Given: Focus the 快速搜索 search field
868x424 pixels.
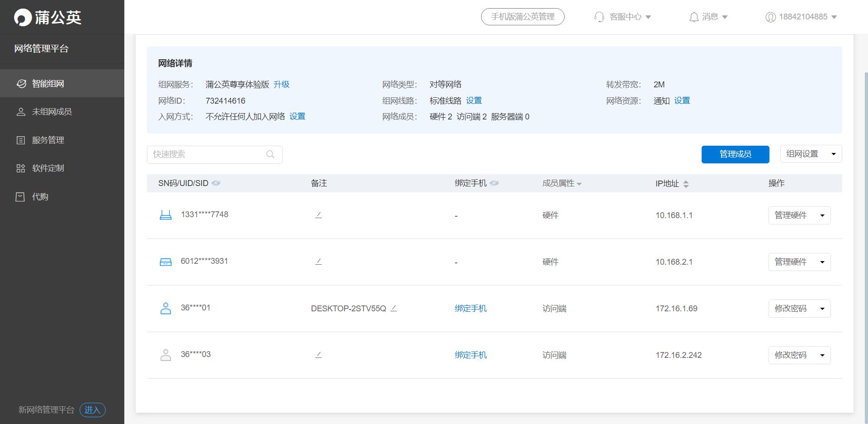Looking at the screenshot, I should point(208,154).
